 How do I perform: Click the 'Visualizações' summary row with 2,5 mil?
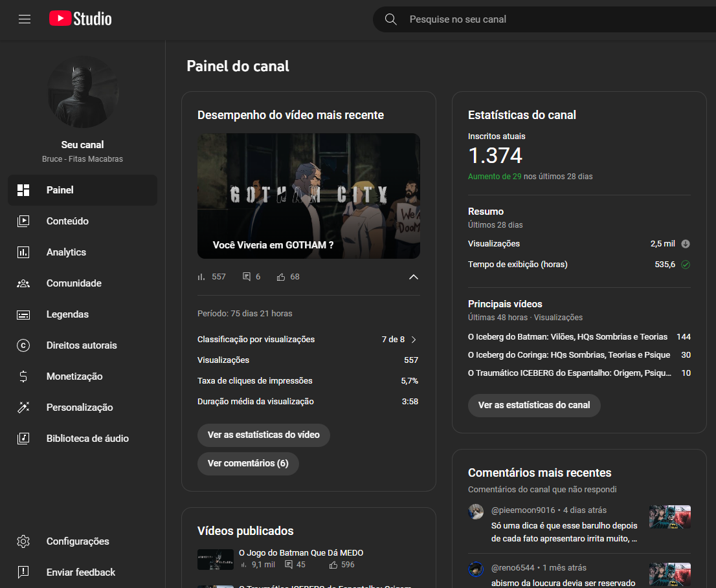click(579, 244)
